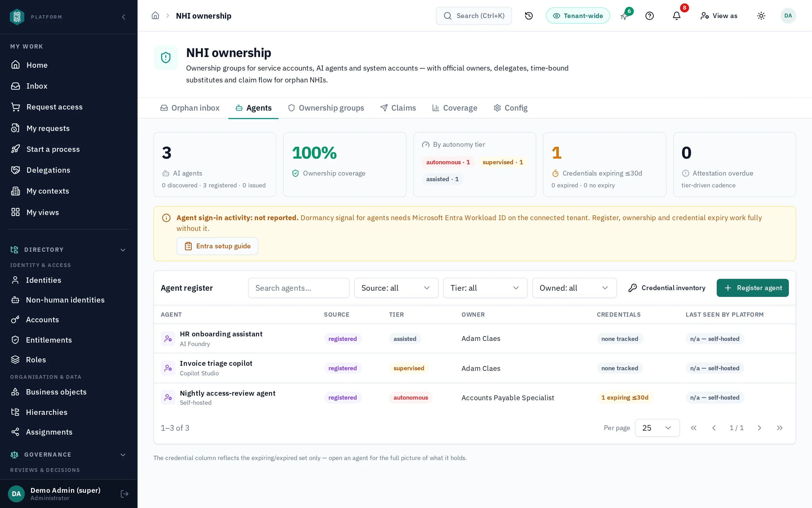The image size is (812, 508).
Task: Open the Tier: all dropdown
Action: pos(485,288)
